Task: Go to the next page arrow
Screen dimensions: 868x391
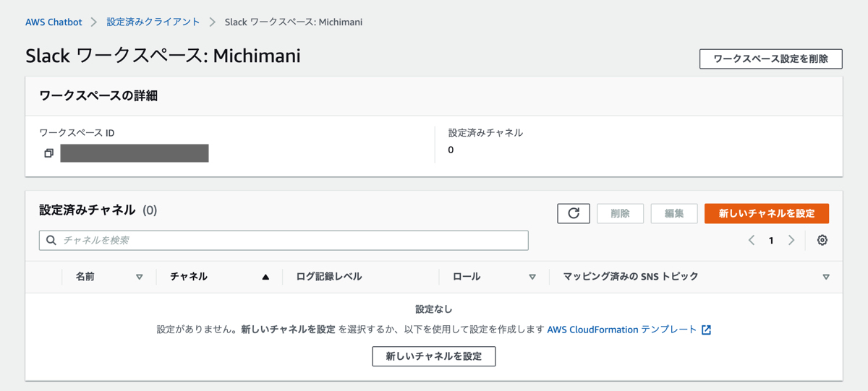Action: [x=791, y=241]
